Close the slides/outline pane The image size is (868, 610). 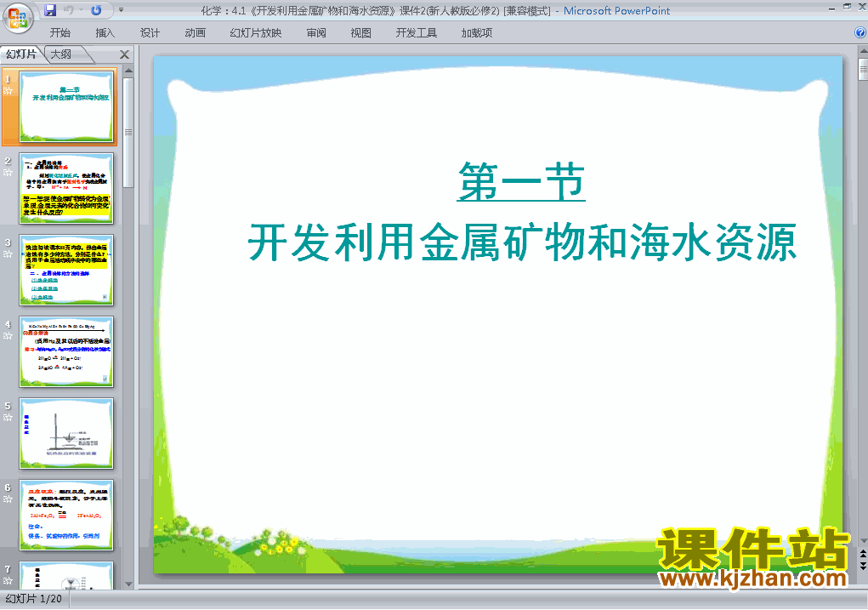(125, 54)
